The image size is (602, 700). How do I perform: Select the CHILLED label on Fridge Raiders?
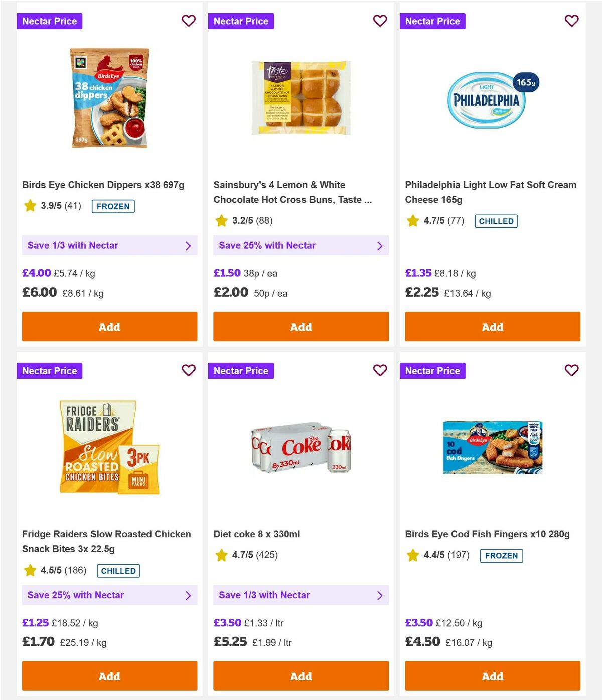pos(118,571)
